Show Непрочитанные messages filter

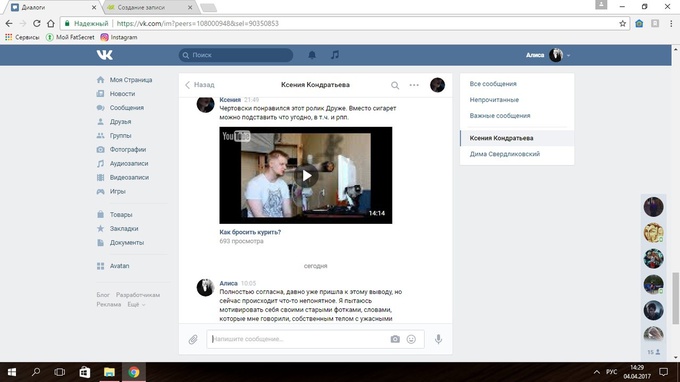pyautogui.click(x=494, y=100)
